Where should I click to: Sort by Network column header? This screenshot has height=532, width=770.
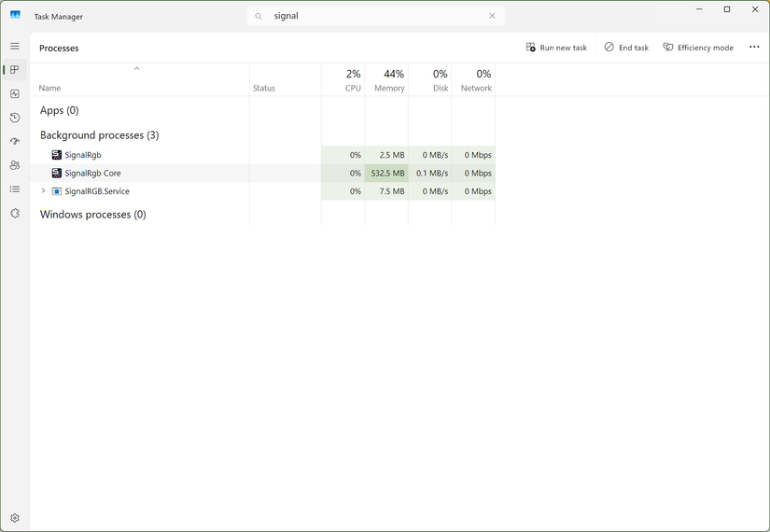[x=473, y=80]
